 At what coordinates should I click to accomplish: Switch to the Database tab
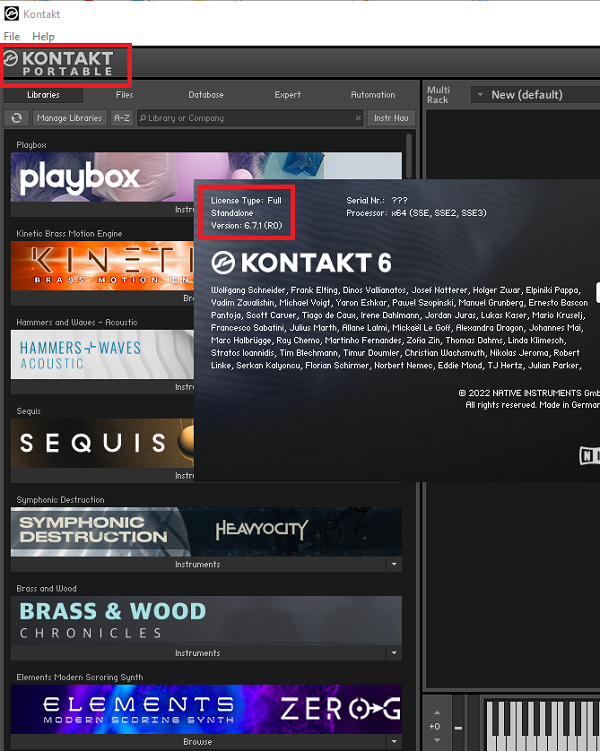tap(206, 95)
